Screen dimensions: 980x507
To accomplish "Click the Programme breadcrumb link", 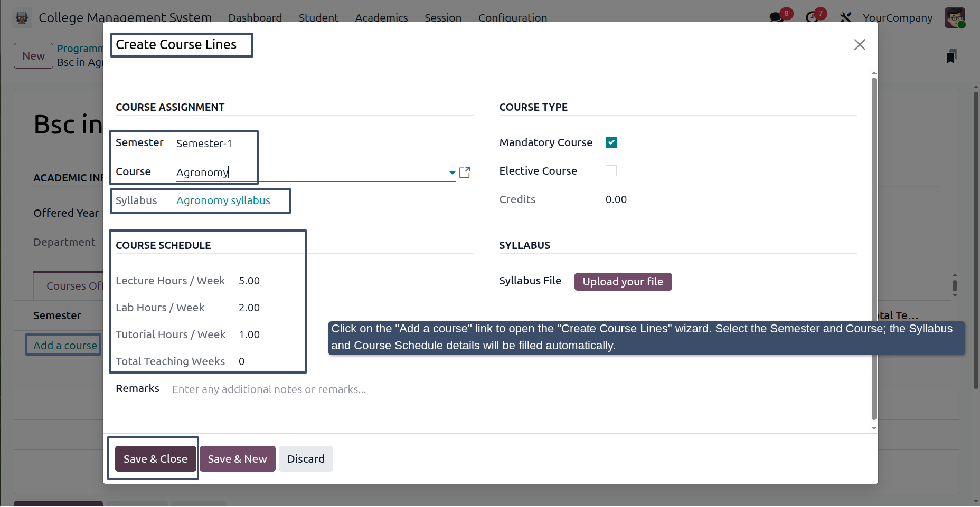I will tap(80, 49).
